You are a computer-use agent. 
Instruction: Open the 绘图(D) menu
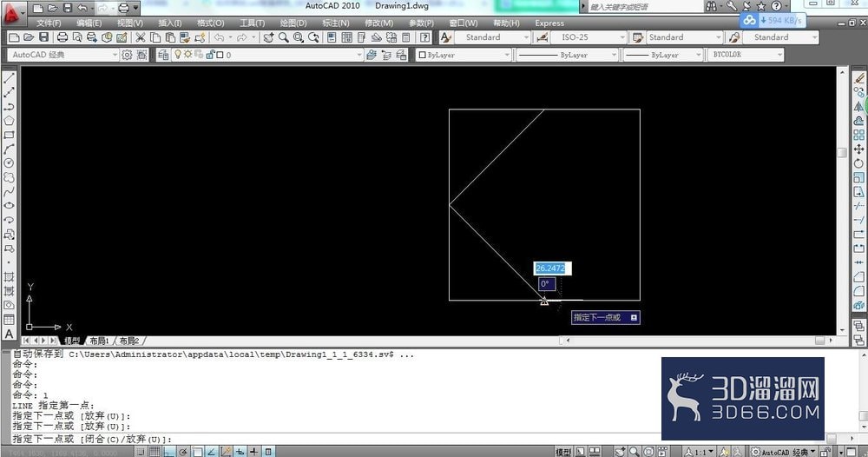coord(293,23)
